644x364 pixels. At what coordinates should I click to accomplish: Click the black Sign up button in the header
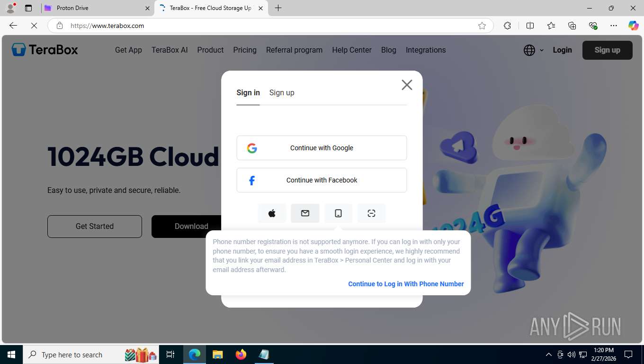pos(607,50)
